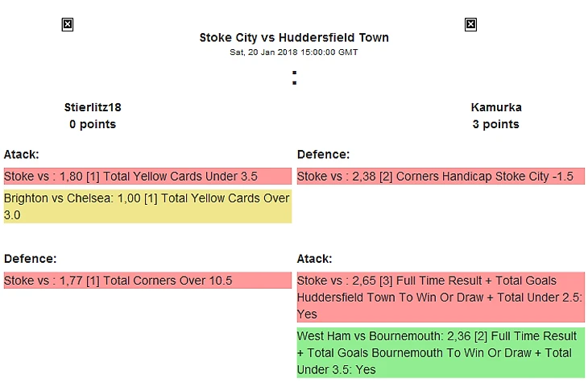Click red Total Corners Over 10.5 bet
Viewport: 588px width, 387px height.
[x=147, y=281]
